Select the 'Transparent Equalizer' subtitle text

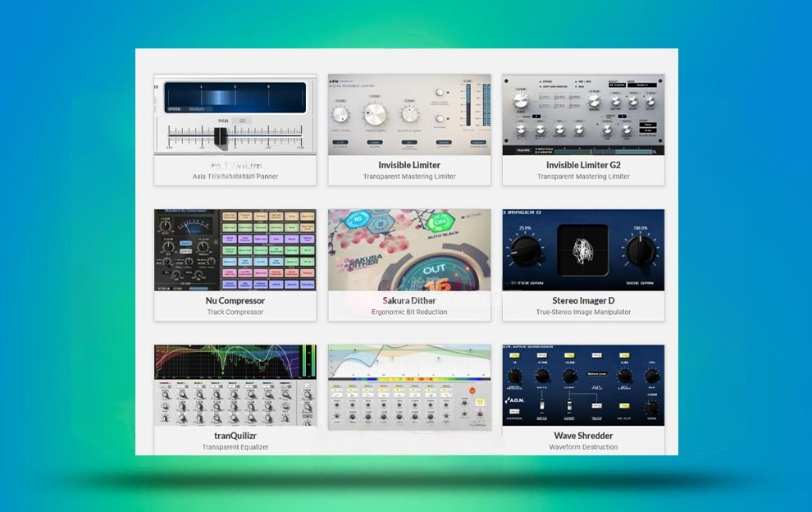(x=235, y=446)
